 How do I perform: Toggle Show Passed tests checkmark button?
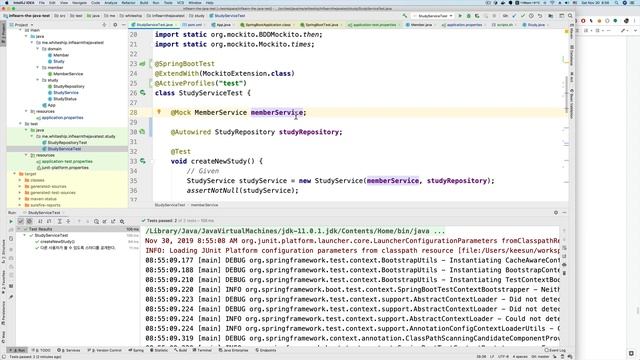pyautogui.click(x=20, y=221)
